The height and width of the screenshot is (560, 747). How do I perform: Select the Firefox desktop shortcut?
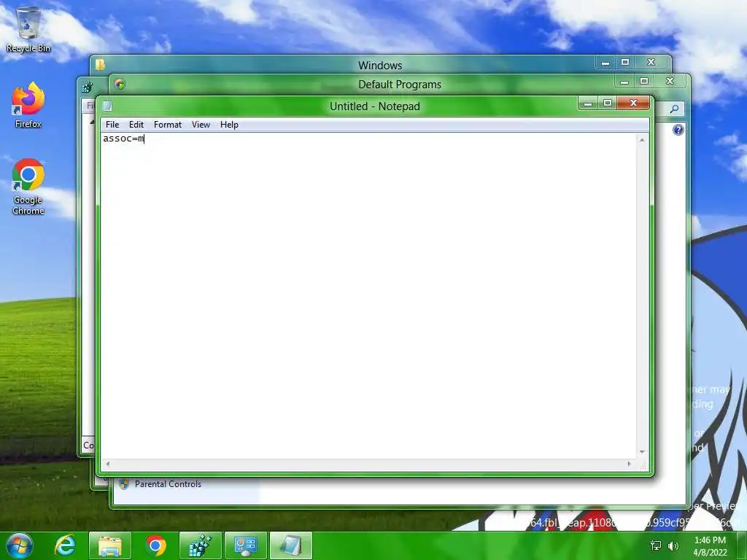pyautogui.click(x=28, y=105)
